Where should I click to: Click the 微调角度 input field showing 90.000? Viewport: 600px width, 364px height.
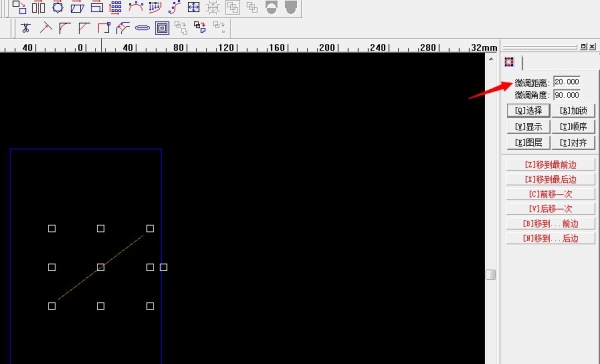(567, 95)
